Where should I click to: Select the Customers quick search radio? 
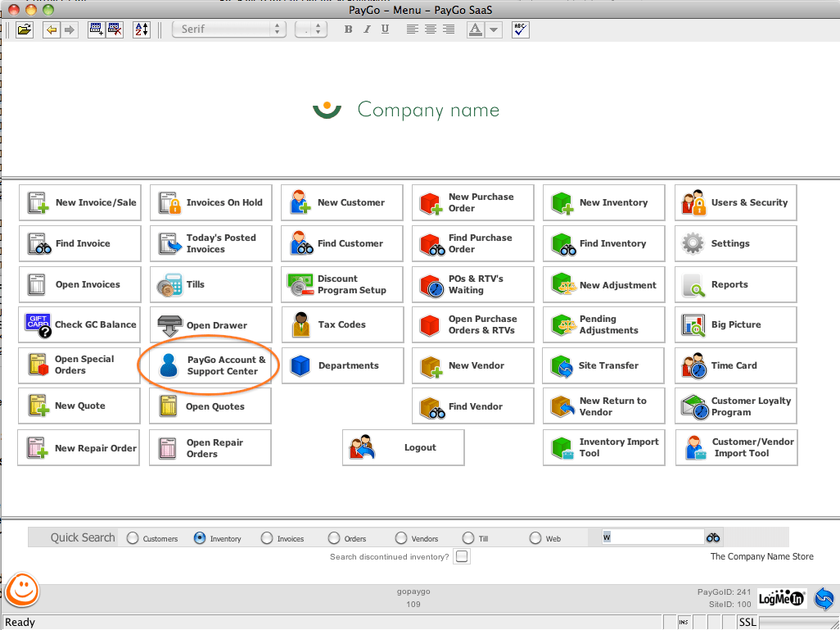click(133, 538)
